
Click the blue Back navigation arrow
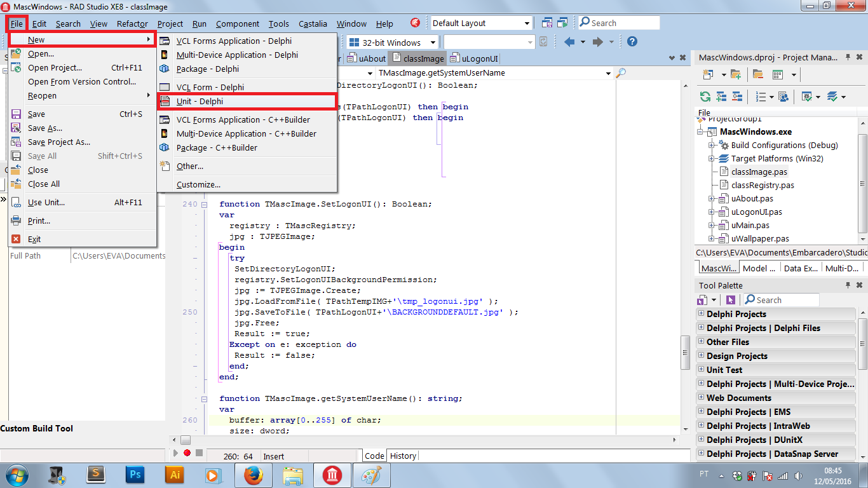569,42
